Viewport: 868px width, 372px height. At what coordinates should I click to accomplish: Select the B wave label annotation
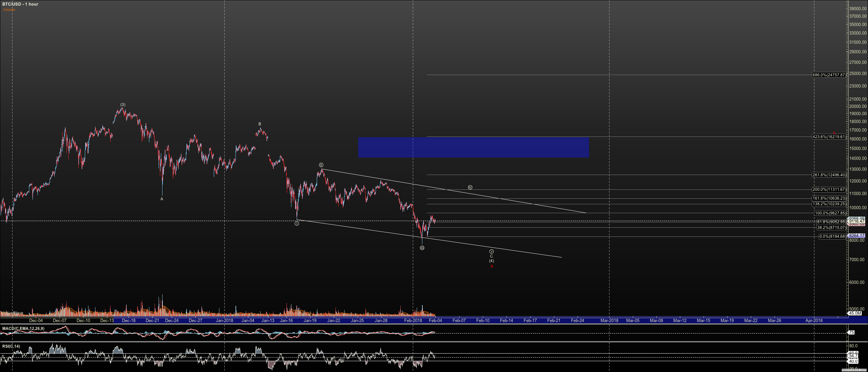point(260,124)
